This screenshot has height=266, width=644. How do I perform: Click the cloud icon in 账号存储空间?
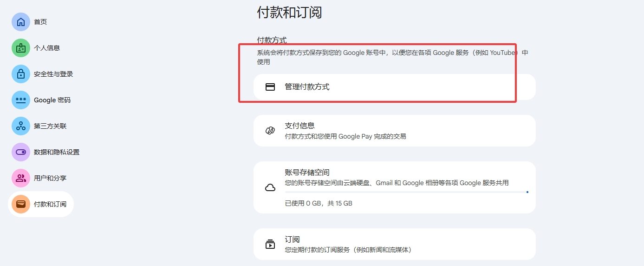click(270, 187)
